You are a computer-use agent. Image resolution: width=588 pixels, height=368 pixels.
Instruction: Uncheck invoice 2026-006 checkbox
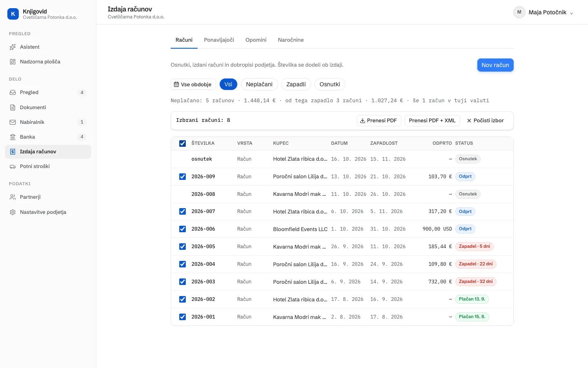pos(183,229)
